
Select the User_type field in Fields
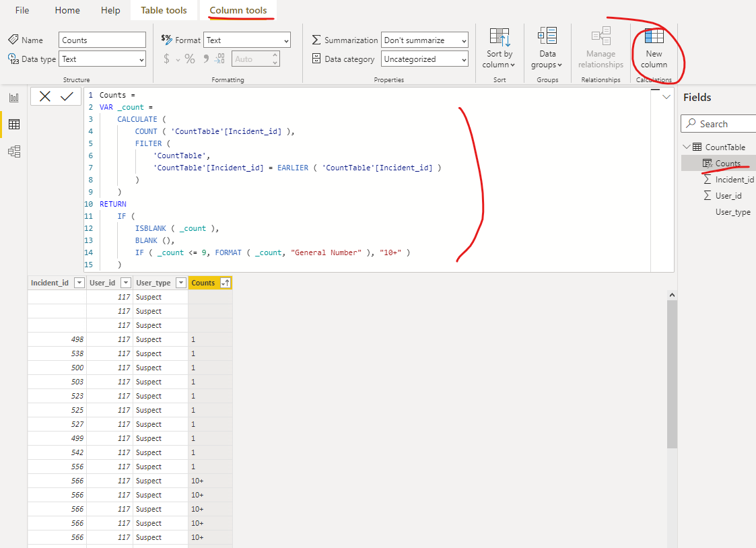click(732, 211)
